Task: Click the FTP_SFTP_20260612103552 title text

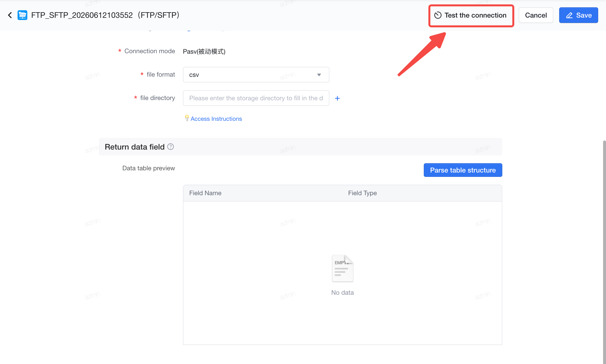Action: [x=82, y=15]
